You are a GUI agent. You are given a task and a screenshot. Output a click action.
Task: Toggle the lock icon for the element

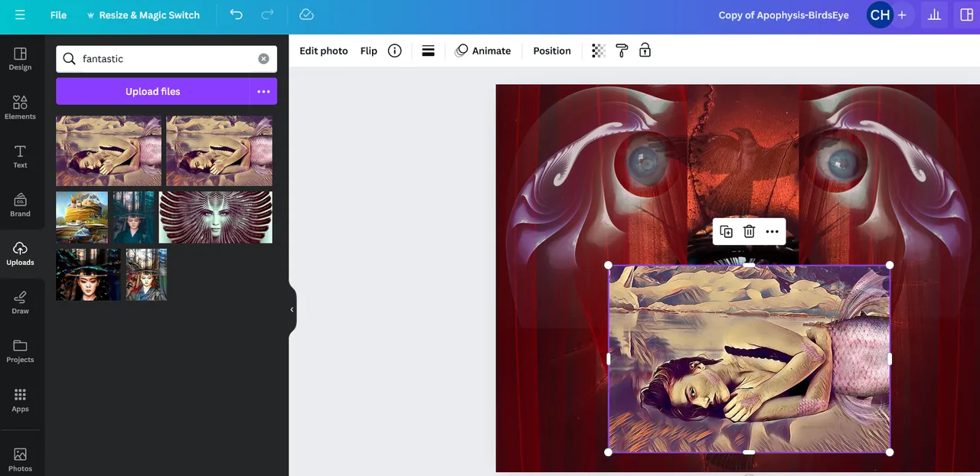(645, 51)
